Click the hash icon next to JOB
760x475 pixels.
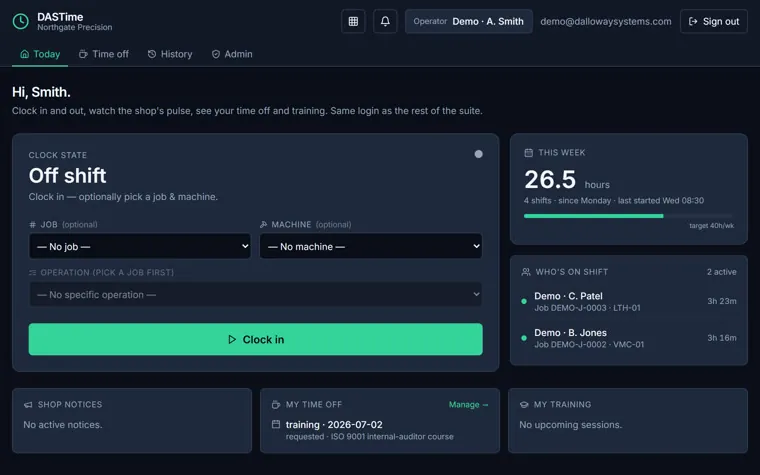32,224
